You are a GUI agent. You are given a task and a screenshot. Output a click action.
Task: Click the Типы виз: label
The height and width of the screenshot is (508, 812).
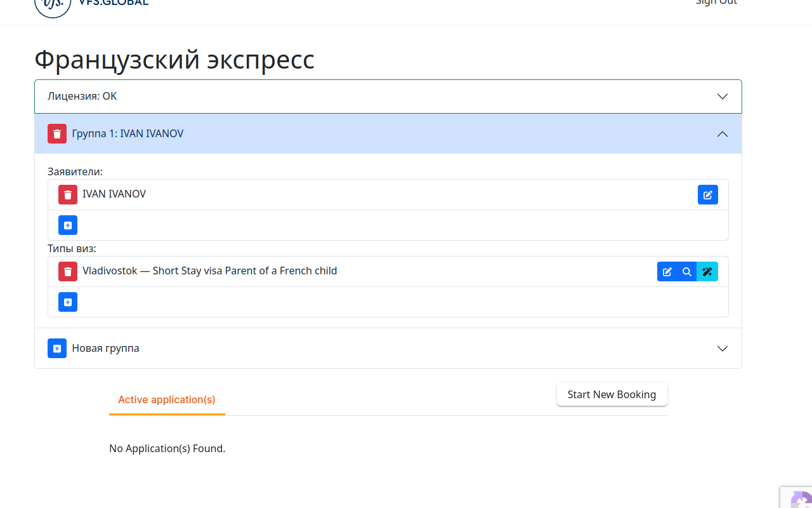(x=72, y=248)
